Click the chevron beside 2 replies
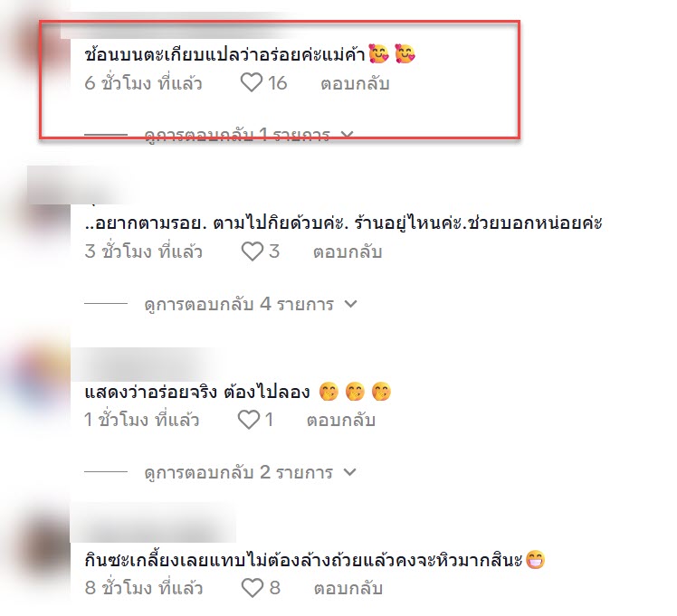This screenshot has width=677, height=616. click(x=349, y=472)
